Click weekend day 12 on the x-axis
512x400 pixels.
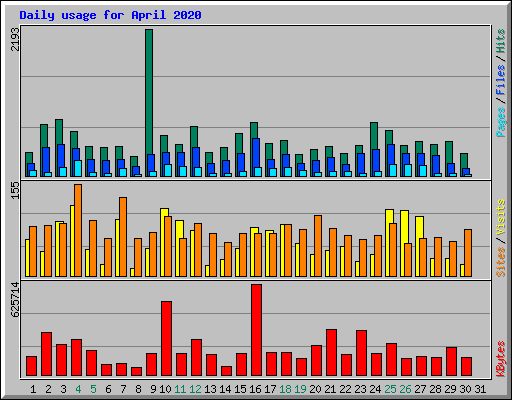click(195, 389)
